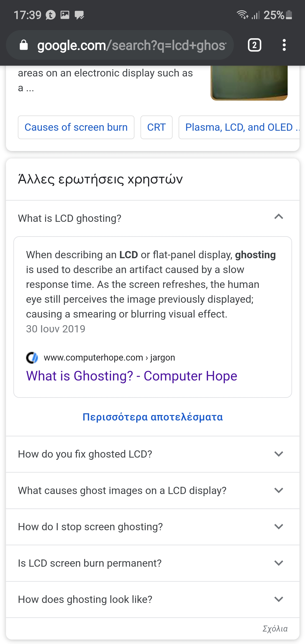Tap the padlock site security icon

point(24,45)
